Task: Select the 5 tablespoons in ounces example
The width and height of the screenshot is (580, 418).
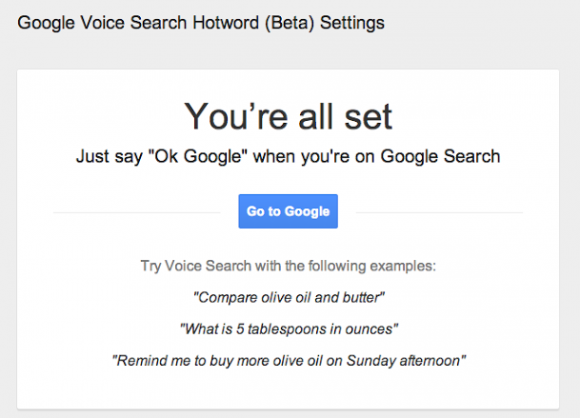Action: [289, 329]
